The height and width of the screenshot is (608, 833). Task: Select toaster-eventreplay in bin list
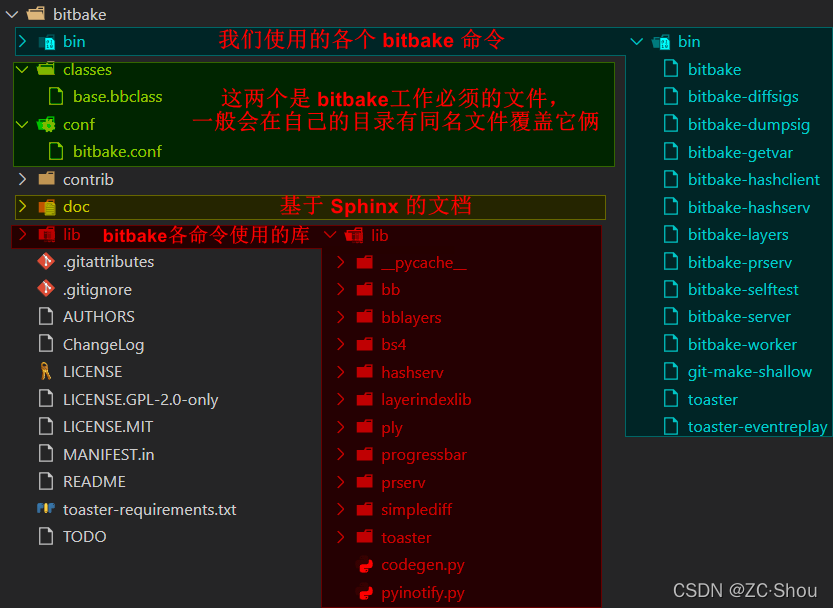click(x=758, y=427)
